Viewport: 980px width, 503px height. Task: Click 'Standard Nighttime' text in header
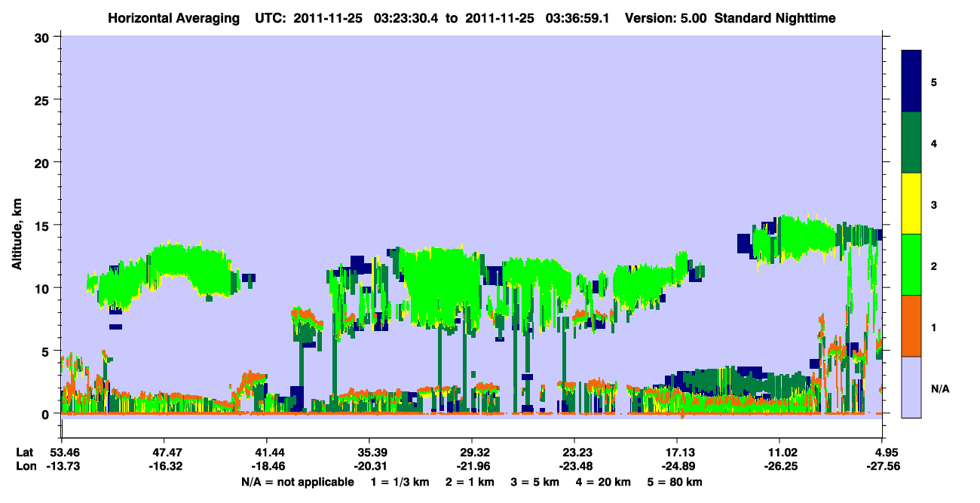(775, 17)
